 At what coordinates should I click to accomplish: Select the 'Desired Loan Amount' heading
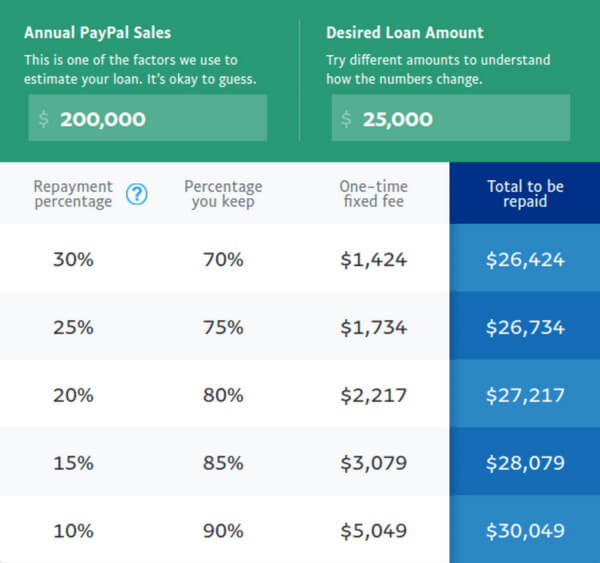405,33
